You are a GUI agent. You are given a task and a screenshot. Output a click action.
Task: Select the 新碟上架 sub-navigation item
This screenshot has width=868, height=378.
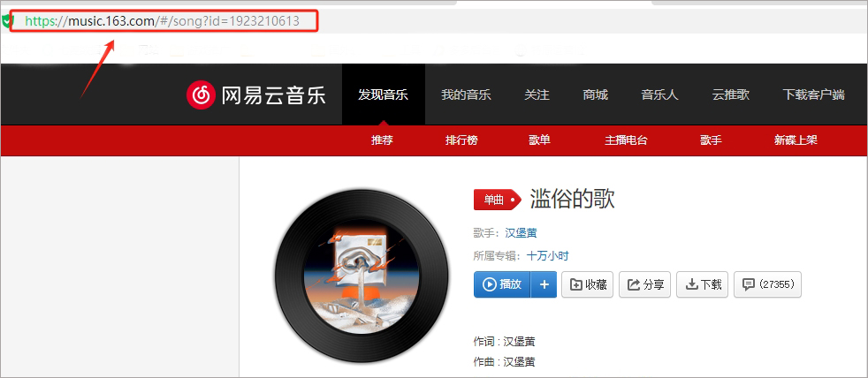pyautogui.click(x=796, y=140)
